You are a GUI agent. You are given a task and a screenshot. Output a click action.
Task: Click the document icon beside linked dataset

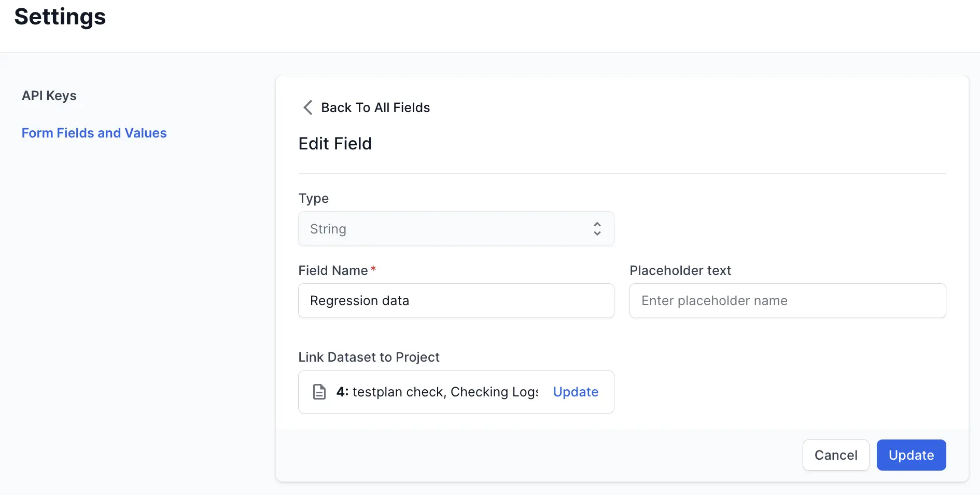319,392
